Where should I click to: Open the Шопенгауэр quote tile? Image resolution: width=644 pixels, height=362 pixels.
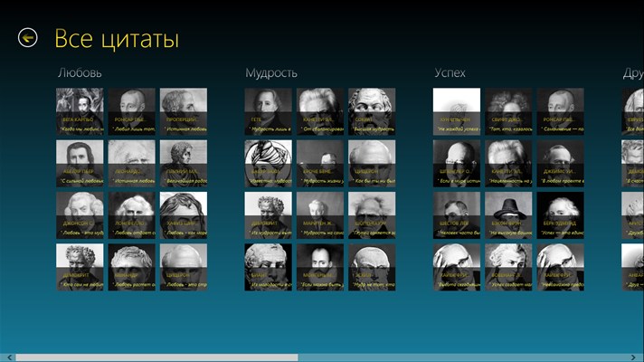click(x=372, y=215)
